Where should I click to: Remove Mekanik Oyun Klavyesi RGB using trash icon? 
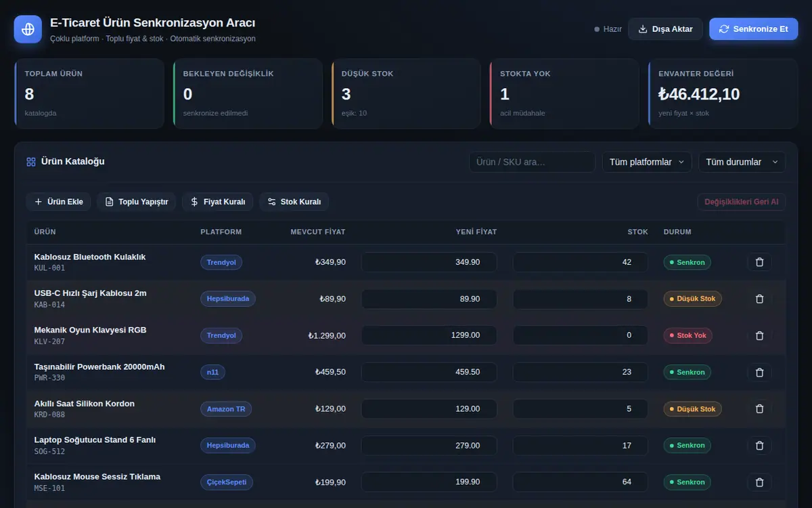(x=759, y=335)
